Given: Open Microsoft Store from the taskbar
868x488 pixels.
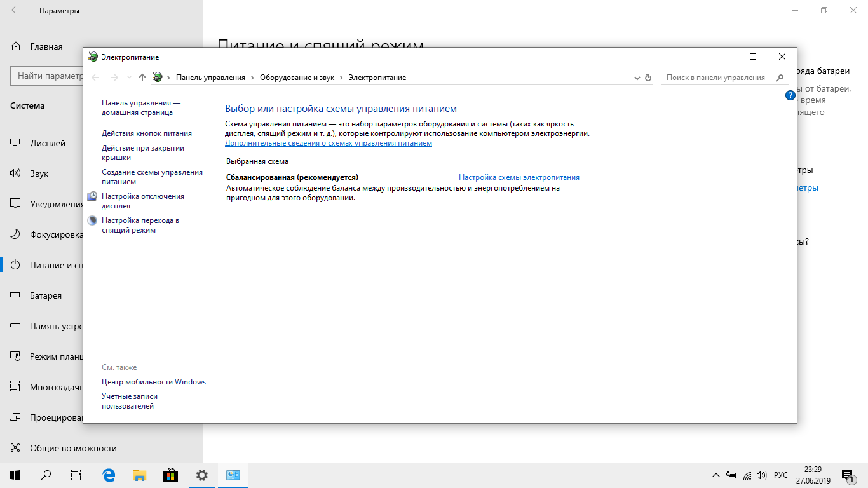Looking at the screenshot, I should coord(170,475).
